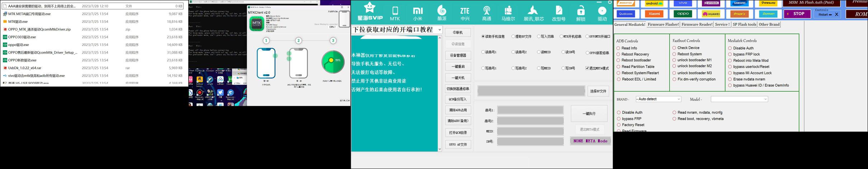Select the 高通 Qualcomm antenna icon
The width and height of the screenshot is (868, 169).
487,13
